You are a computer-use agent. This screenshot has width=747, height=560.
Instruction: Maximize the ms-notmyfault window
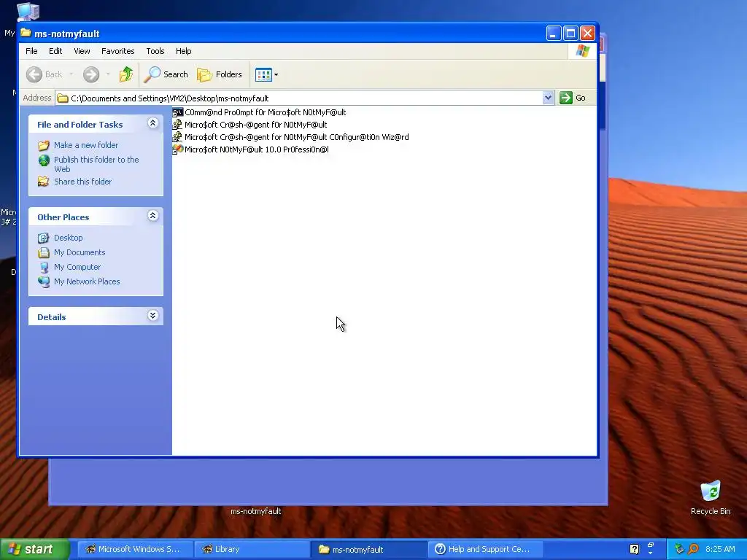click(570, 34)
